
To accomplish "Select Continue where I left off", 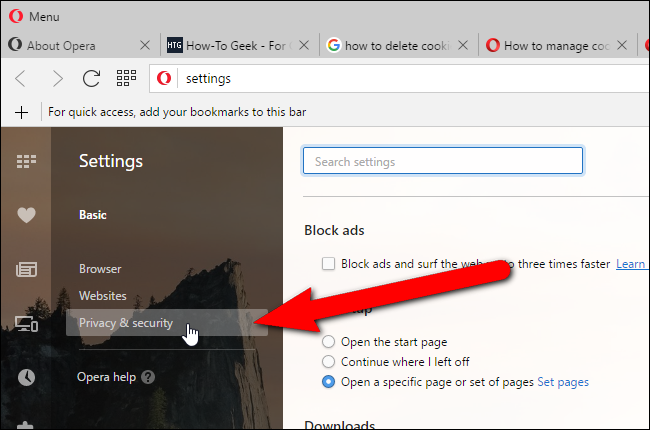I will (x=328, y=362).
